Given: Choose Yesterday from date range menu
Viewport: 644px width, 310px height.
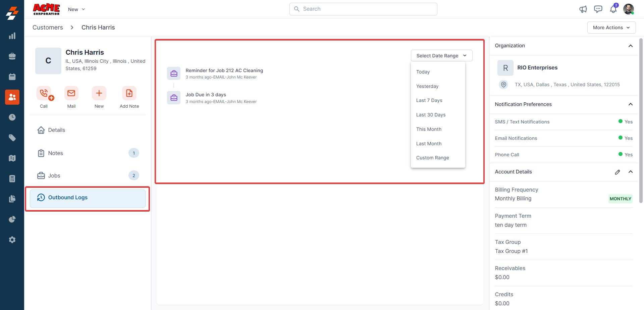Looking at the screenshot, I should coord(438,86).
